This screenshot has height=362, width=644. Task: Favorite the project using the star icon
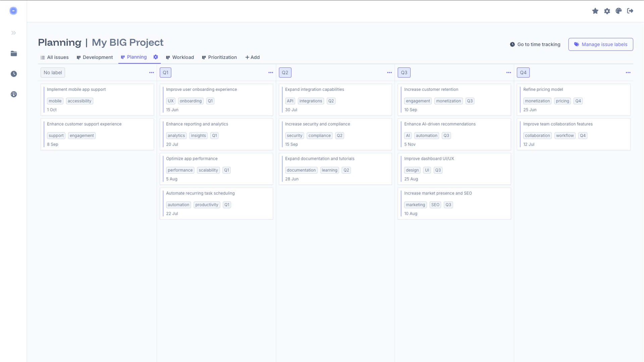pyautogui.click(x=595, y=11)
